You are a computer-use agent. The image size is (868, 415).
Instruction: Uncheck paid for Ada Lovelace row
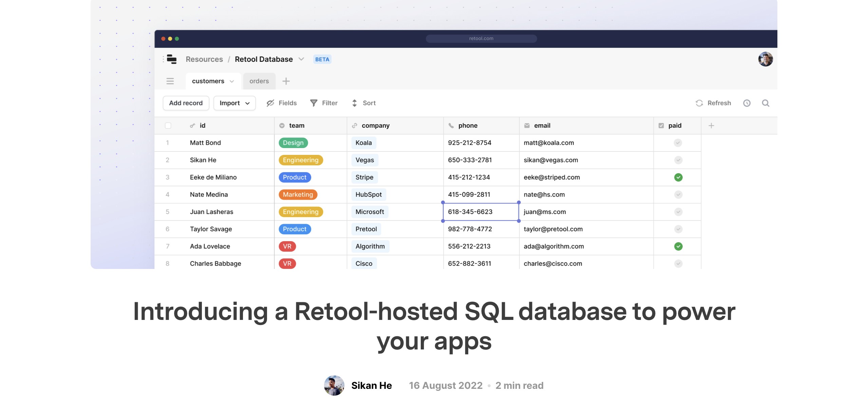point(678,247)
